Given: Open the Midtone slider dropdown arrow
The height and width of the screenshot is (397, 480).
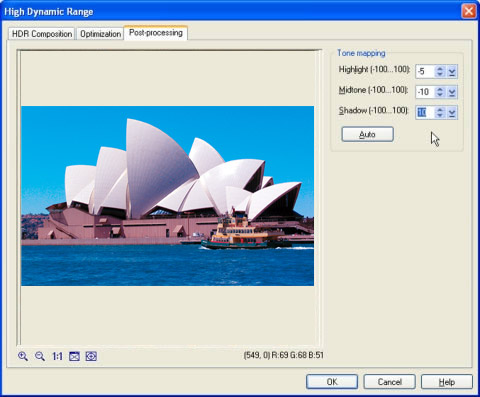Looking at the screenshot, I should click(452, 92).
